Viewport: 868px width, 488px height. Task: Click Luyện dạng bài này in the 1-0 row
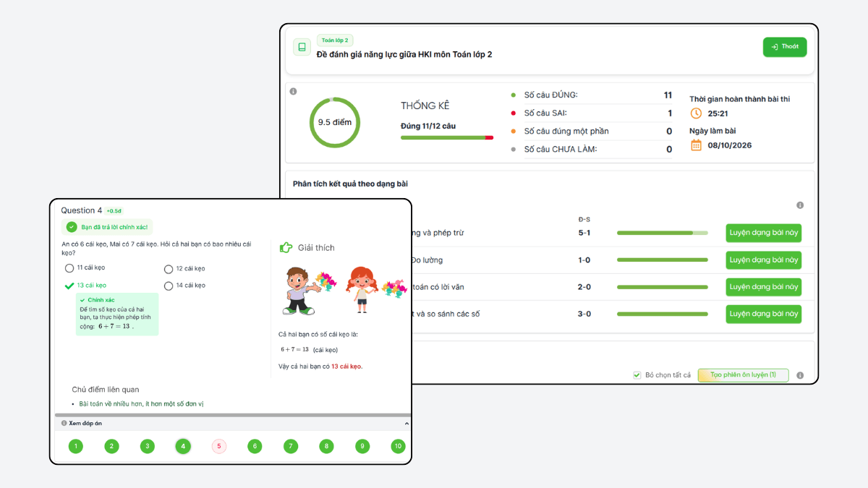coord(764,260)
